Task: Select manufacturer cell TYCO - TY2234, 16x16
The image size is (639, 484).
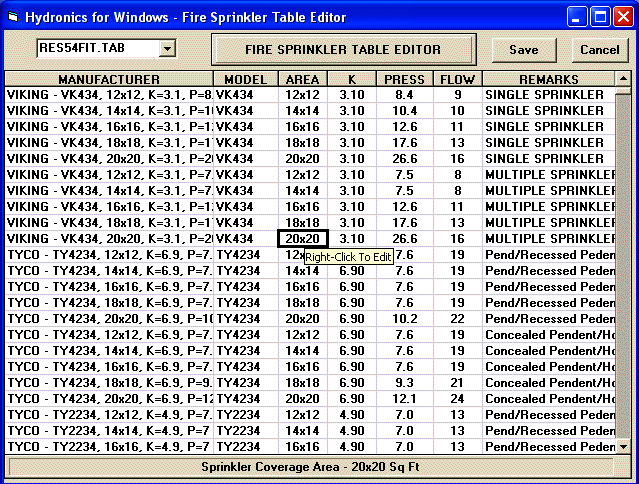Action: [x=109, y=447]
